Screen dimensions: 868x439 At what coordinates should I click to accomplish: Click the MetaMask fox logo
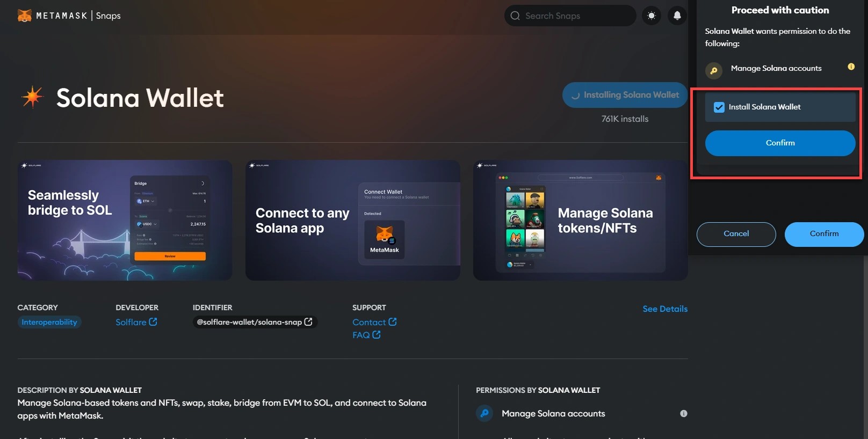pos(25,16)
